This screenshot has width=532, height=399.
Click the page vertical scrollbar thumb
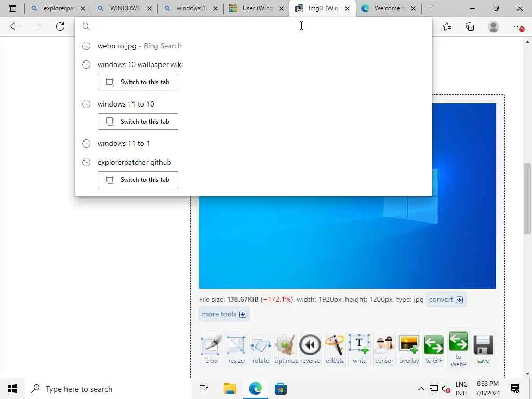(x=527, y=198)
